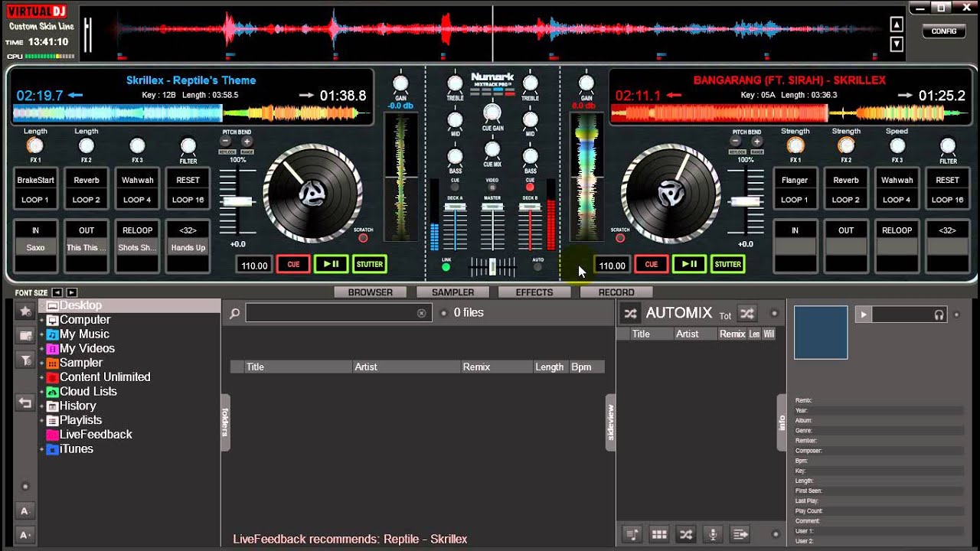The width and height of the screenshot is (980, 551).
Task: Click the left deck pitch slider handle
Action: 239,201
